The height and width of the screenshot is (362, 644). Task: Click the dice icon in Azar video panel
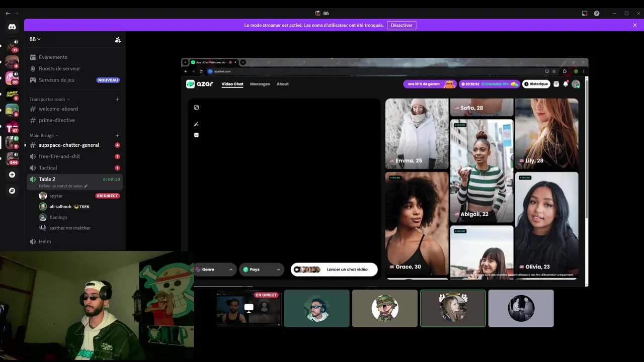(196, 107)
